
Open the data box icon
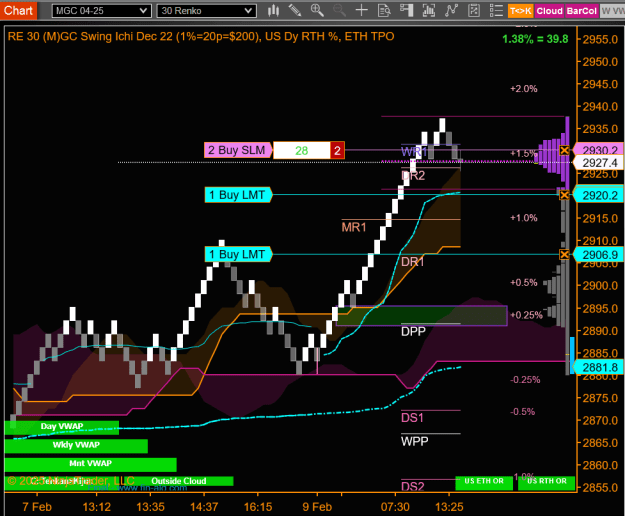[x=384, y=11]
